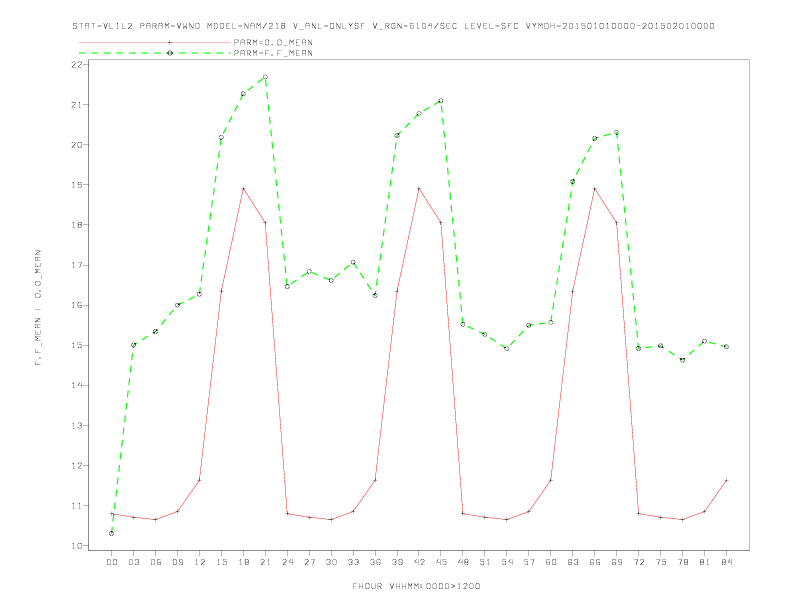Click green F.F_MEAN marker at hour 45
This screenshot has height=612, width=792.
[441, 100]
